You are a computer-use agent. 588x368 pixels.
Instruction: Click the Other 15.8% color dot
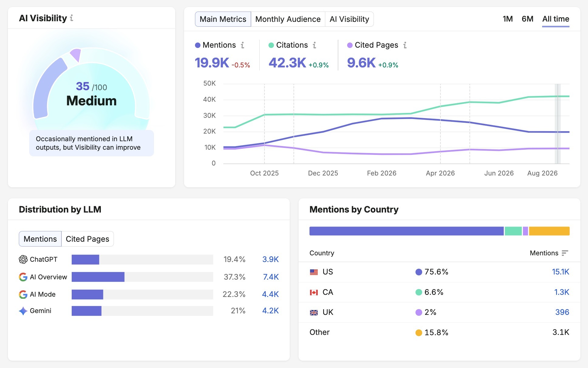[419, 333]
